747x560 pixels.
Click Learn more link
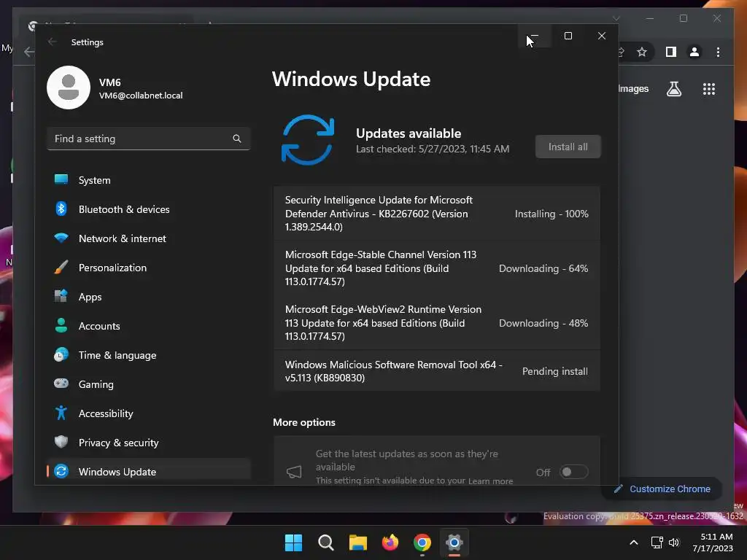[x=490, y=481]
